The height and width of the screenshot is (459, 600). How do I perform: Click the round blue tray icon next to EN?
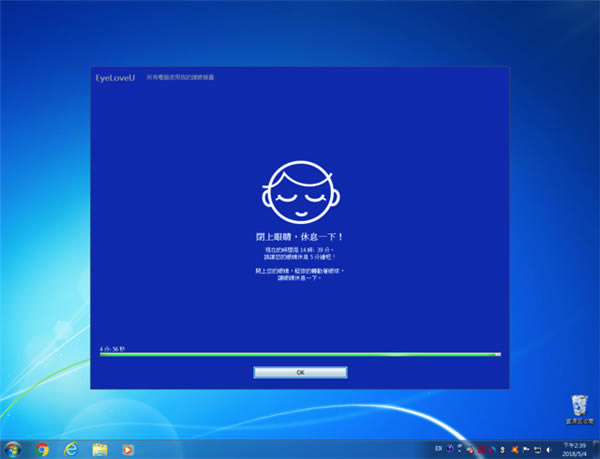(450, 449)
